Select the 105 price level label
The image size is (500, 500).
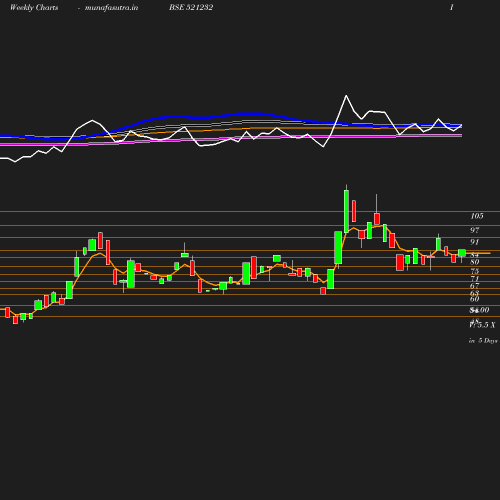[477, 216]
